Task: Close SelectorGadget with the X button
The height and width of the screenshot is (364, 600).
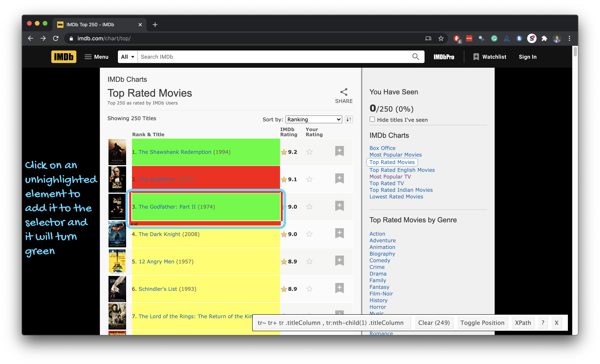Action: point(556,323)
